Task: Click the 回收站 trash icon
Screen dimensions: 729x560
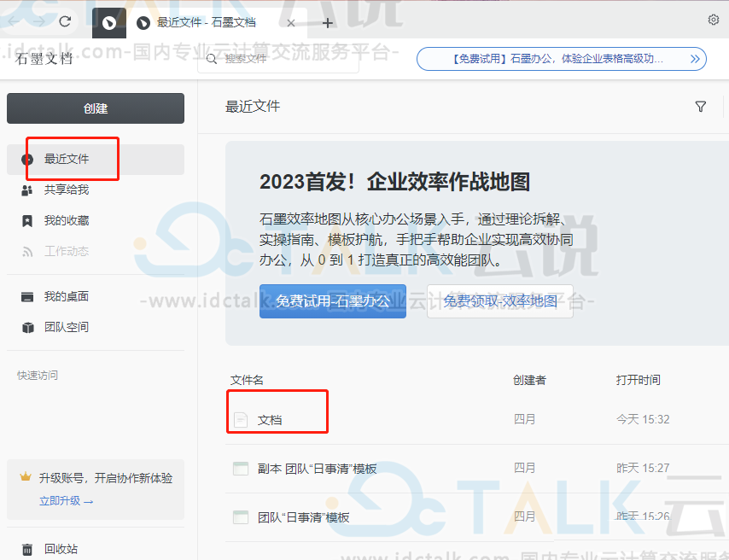Action: tap(27, 549)
